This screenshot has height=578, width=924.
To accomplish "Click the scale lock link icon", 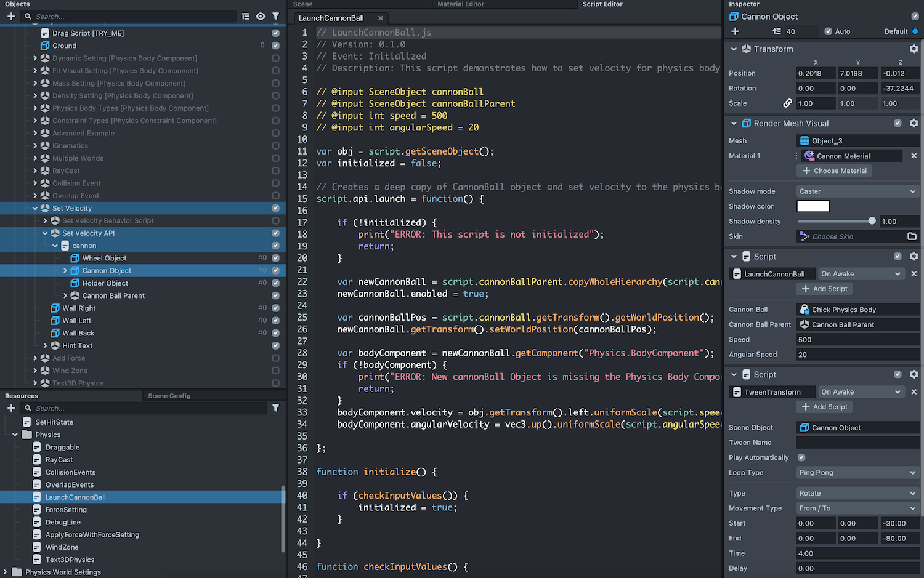I will click(787, 103).
